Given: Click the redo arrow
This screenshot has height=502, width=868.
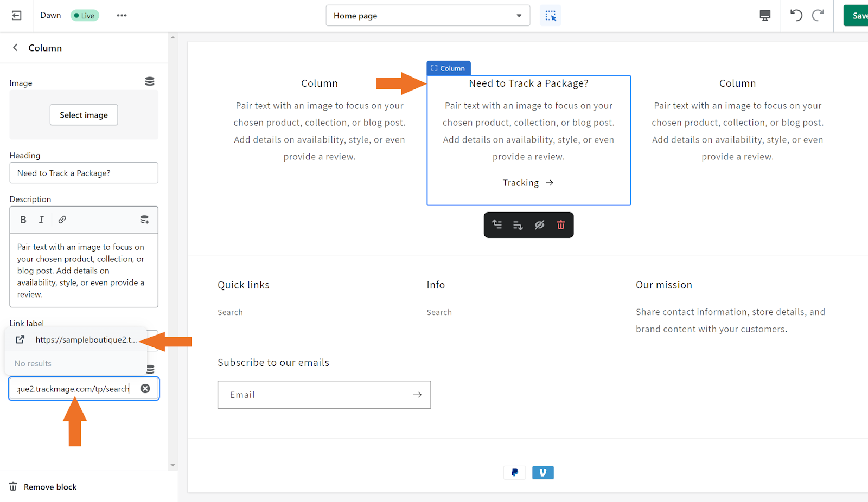Looking at the screenshot, I should (x=818, y=15).
